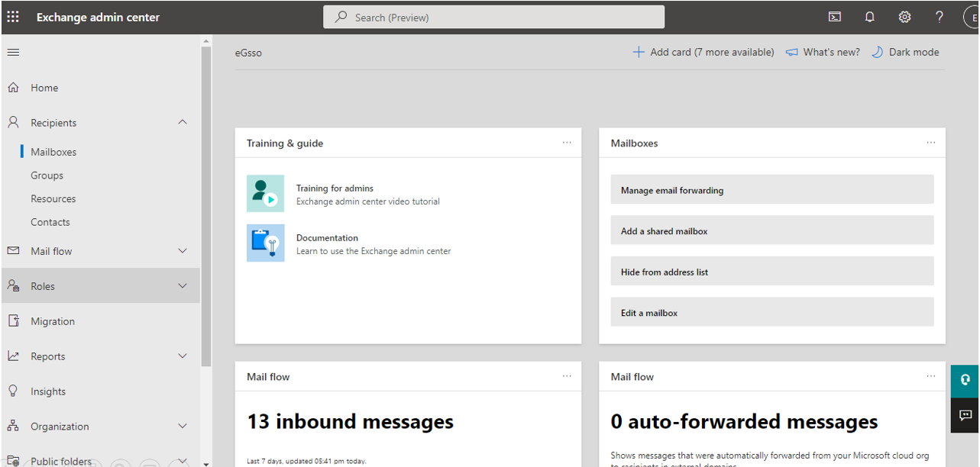Click the help question mark icon
Screen dimensions: 980x467
click(940, 17)
